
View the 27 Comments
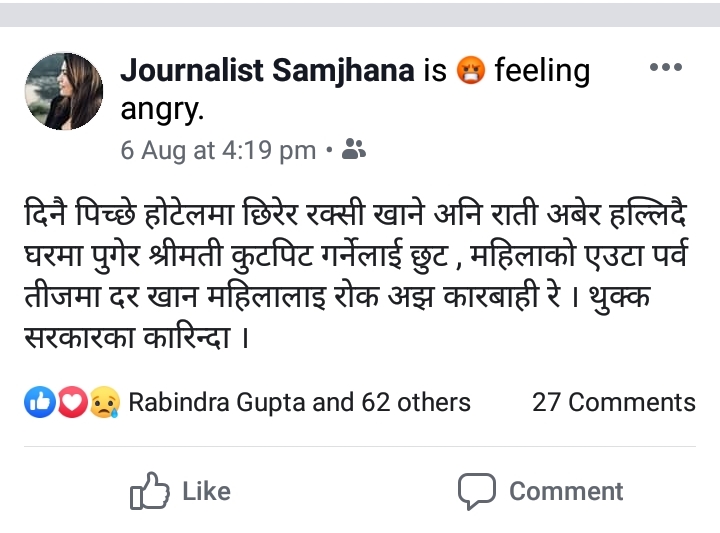tap(613, 402)
